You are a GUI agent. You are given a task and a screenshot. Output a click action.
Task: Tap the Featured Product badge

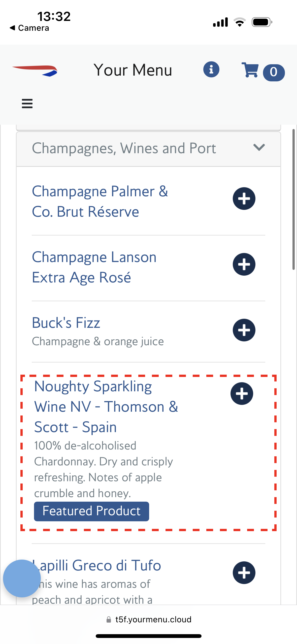coord(91,511)
